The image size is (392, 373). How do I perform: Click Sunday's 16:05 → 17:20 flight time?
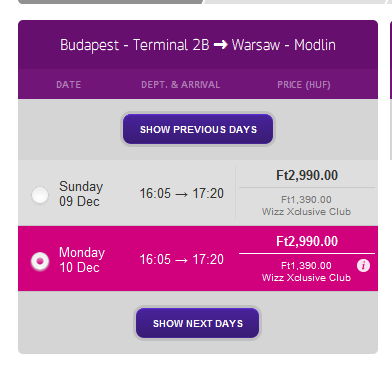182,193
